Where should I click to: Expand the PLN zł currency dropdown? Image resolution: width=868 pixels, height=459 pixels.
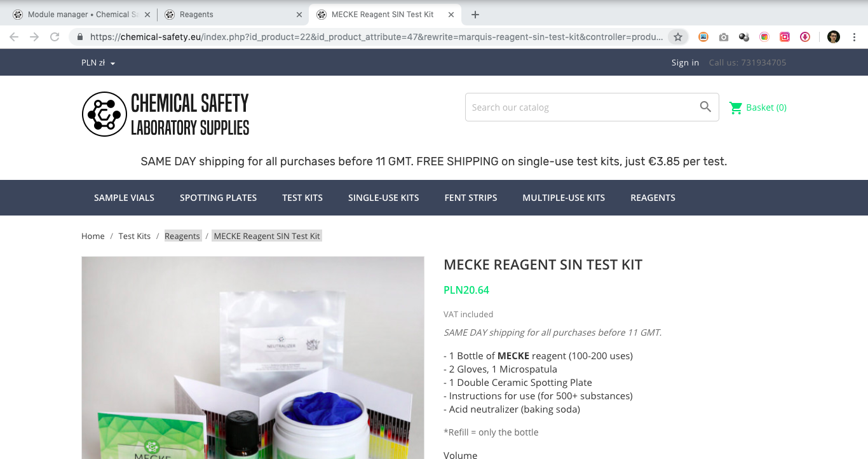[x=98, y=62]
